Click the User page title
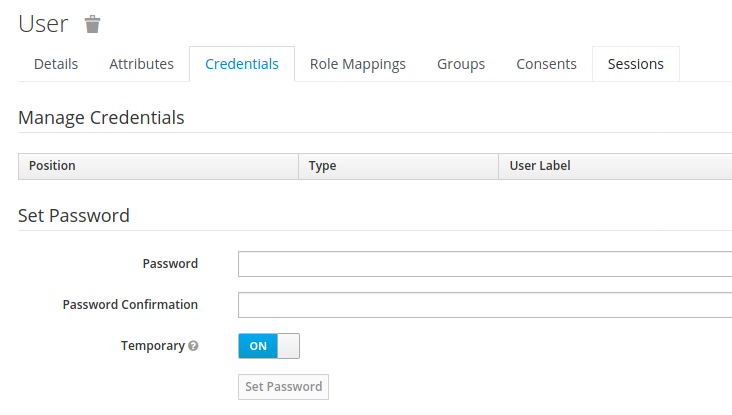 tap(43, 24)
